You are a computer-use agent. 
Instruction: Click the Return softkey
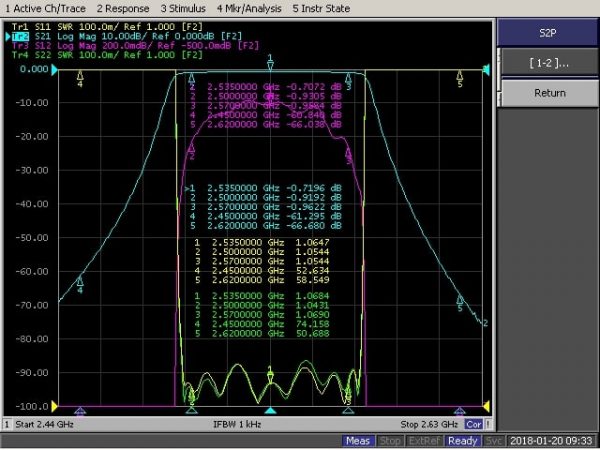click(x=549, y=93)
